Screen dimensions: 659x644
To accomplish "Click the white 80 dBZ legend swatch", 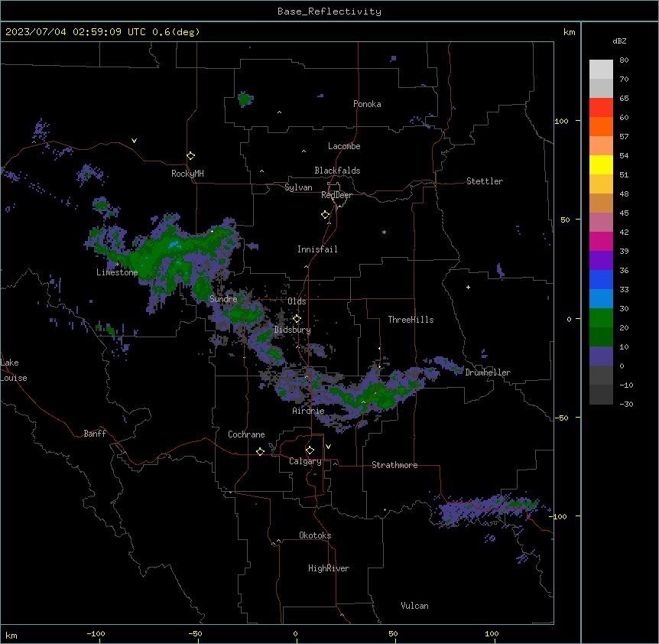I will coord(601,70).
